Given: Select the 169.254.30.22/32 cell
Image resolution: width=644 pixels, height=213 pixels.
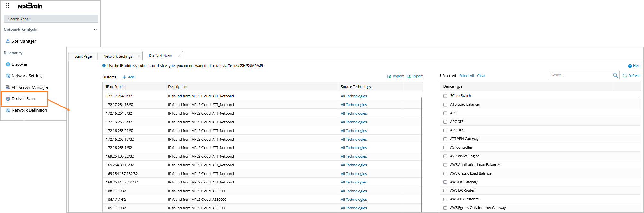Looking at the screenshot, I should pos(120,157).
